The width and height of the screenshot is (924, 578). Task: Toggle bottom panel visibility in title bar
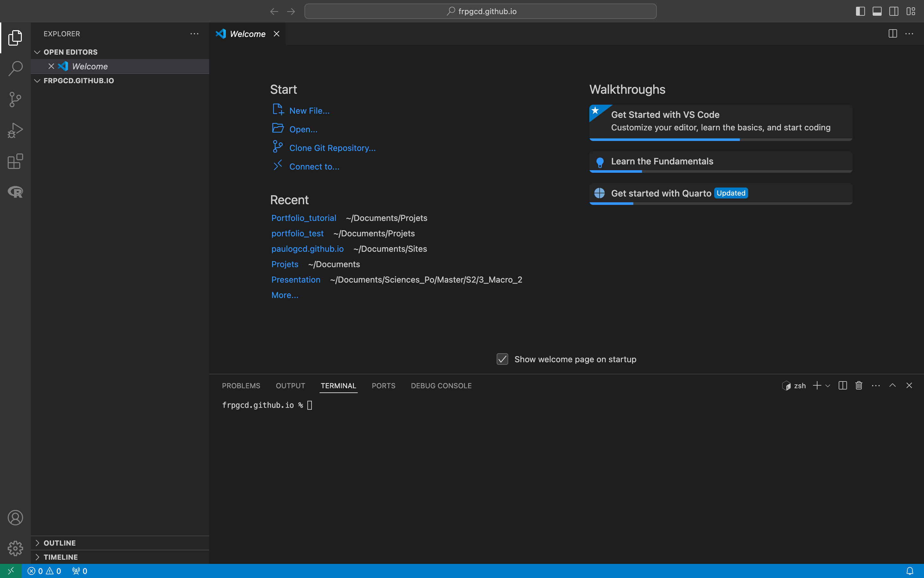[x=877, y=12]
